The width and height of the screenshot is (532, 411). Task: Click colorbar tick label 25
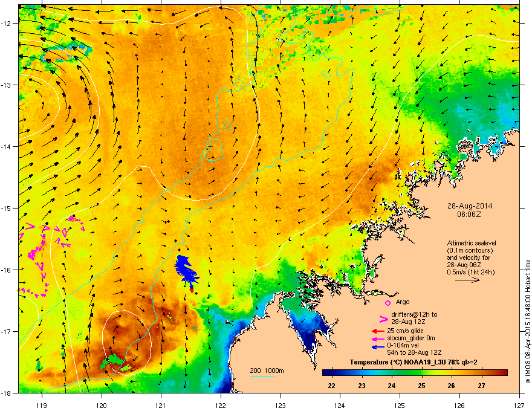422,386
